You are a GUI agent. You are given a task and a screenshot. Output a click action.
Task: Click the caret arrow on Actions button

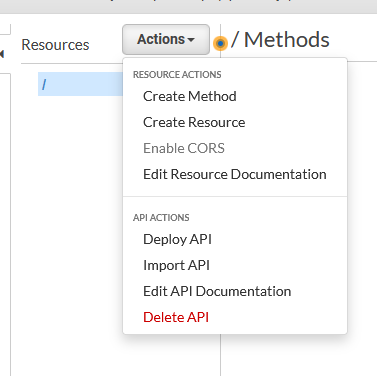[x=191, y=40]
